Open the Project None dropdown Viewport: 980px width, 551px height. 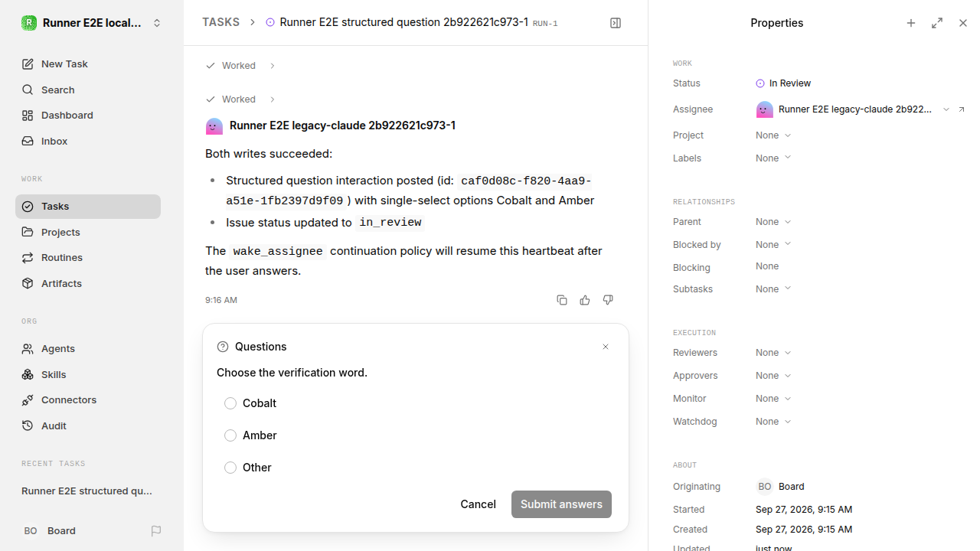(773, 135)
